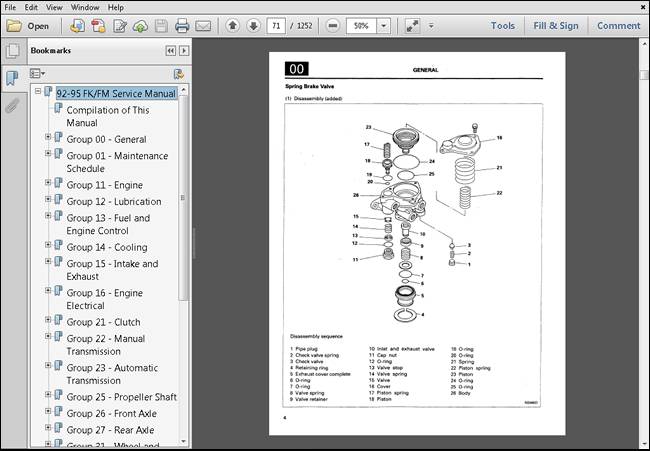This screenshot has height=451, width=650.
Task: Click the cloud upload icon
Action: click(x=140, y=26)
